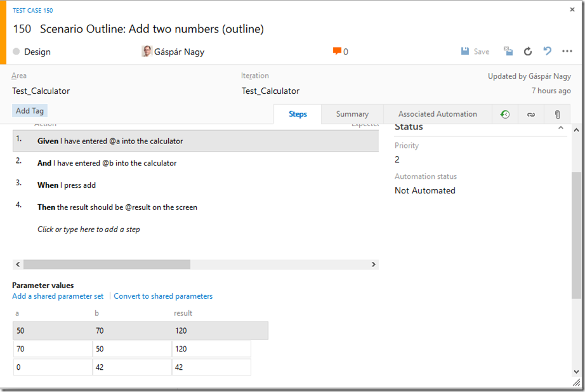
Task: Click the steps scrollbar right arrow
Action: point(374,265)
